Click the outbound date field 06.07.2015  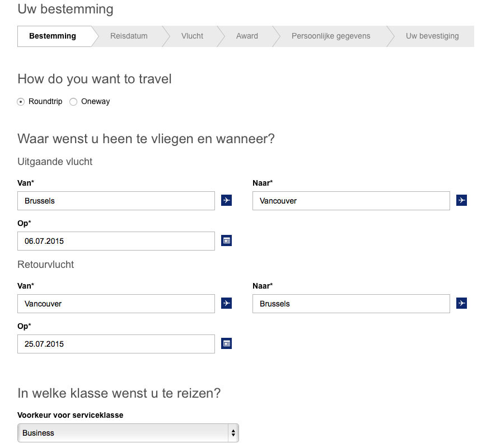(116, 241)
